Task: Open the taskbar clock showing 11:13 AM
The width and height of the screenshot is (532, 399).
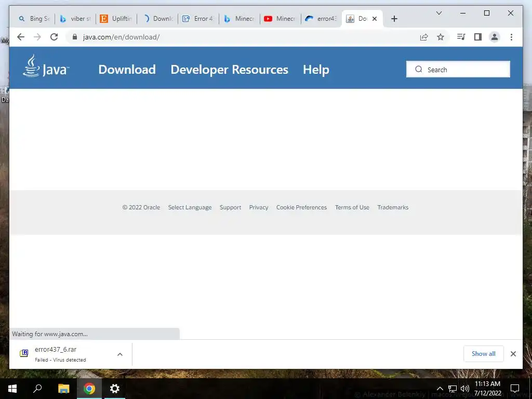Action: click(x=487, y=389)
